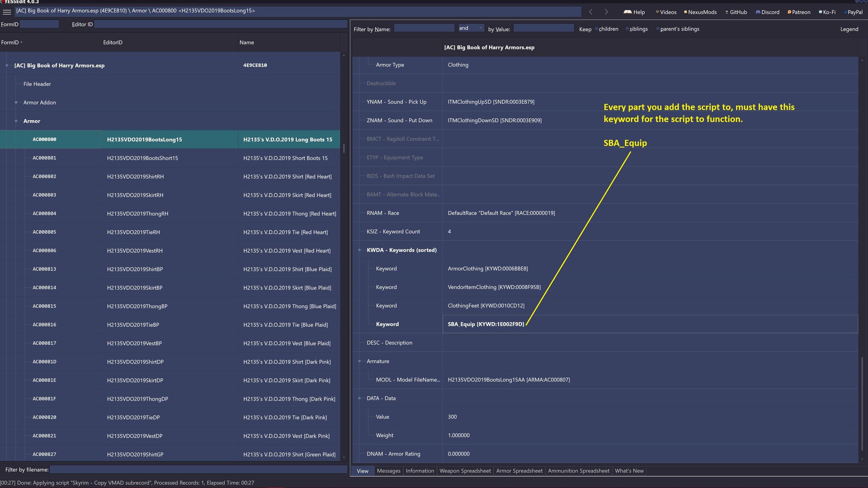Viewport: 868px width, 488px height.
Task: Visit NexusMods from the toolbar
Action: (x=700, y=12)
